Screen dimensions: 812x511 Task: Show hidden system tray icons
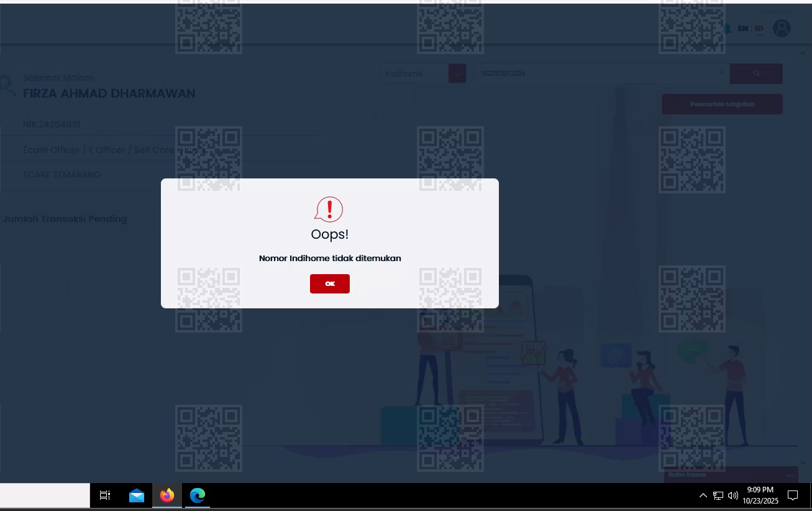click(703, 495)
